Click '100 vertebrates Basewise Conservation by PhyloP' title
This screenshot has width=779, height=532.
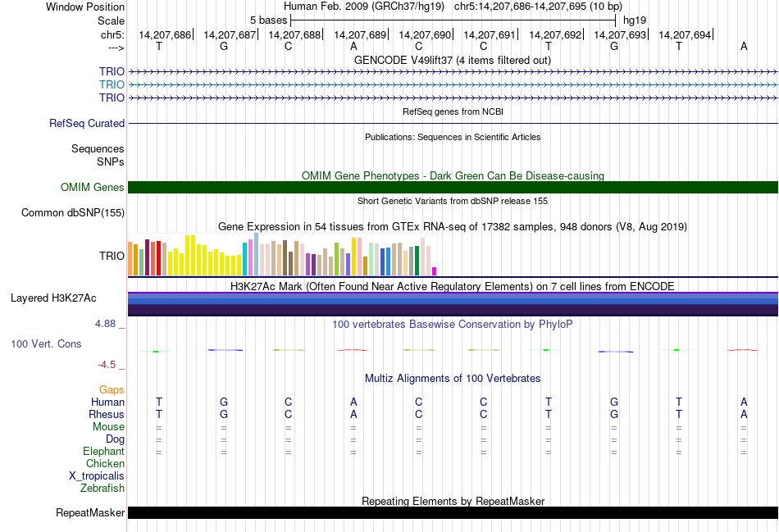(453, 325)
